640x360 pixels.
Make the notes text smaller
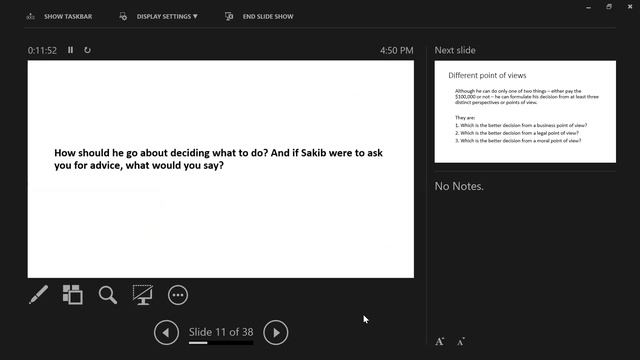(x=461, y=342)
